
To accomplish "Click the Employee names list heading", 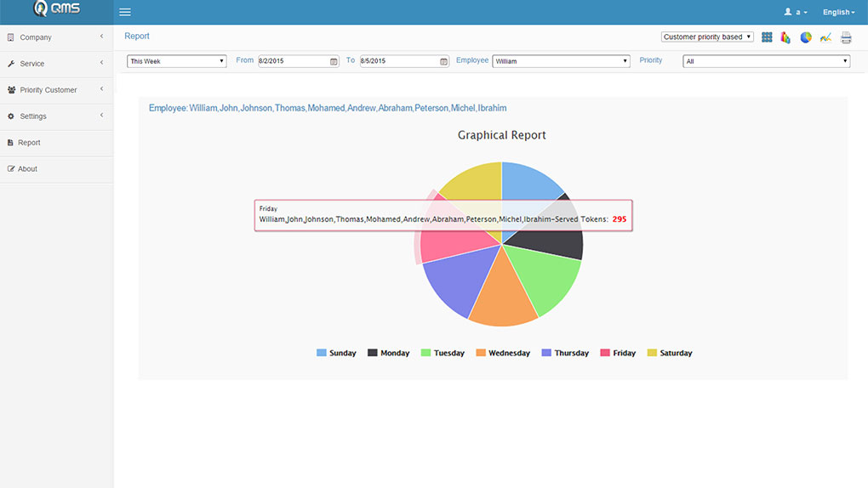I will coord(327,108).
